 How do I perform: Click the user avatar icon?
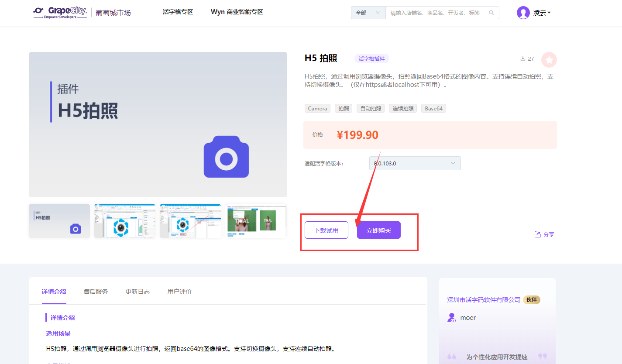(x=523, y=13)
